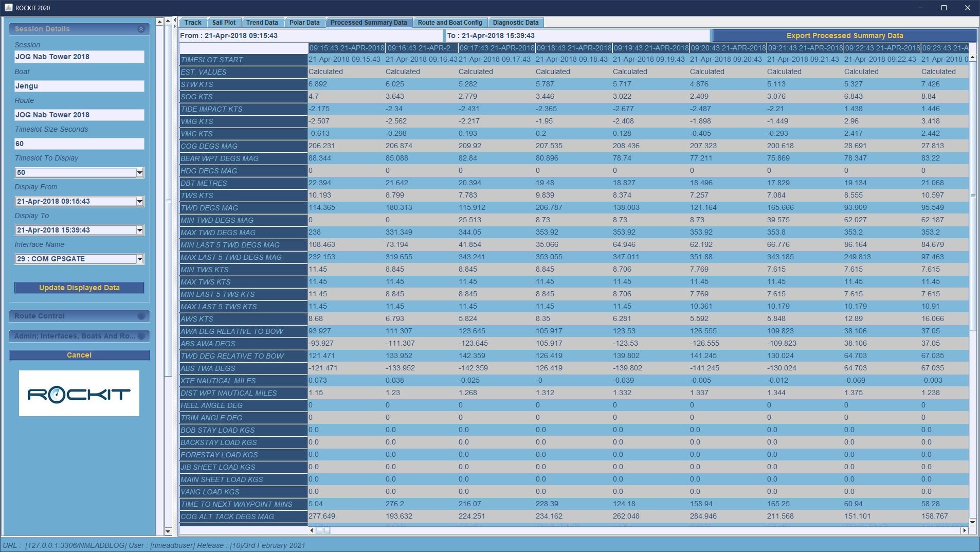Open the Display To date dropdown

coord(139,230)
